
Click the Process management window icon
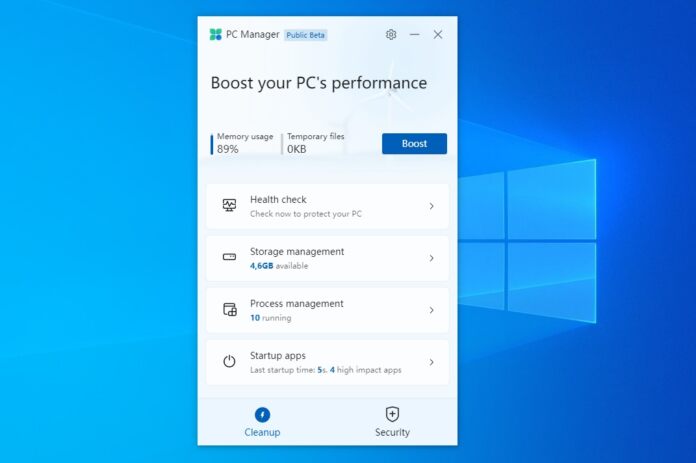229,309
